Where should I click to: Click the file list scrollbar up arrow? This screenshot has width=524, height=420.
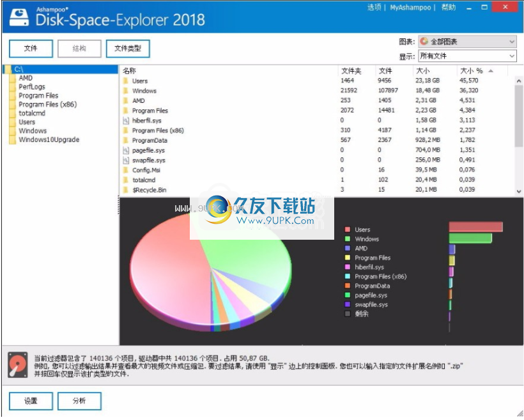click(519, 81)
